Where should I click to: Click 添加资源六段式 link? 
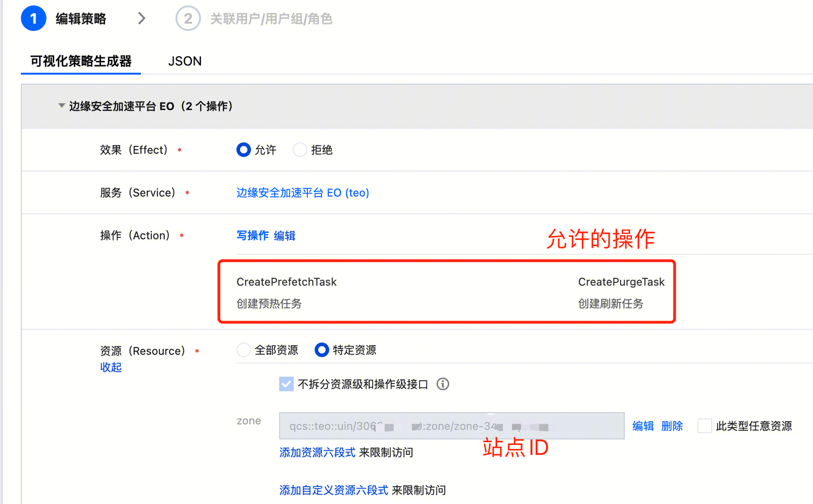317,453
